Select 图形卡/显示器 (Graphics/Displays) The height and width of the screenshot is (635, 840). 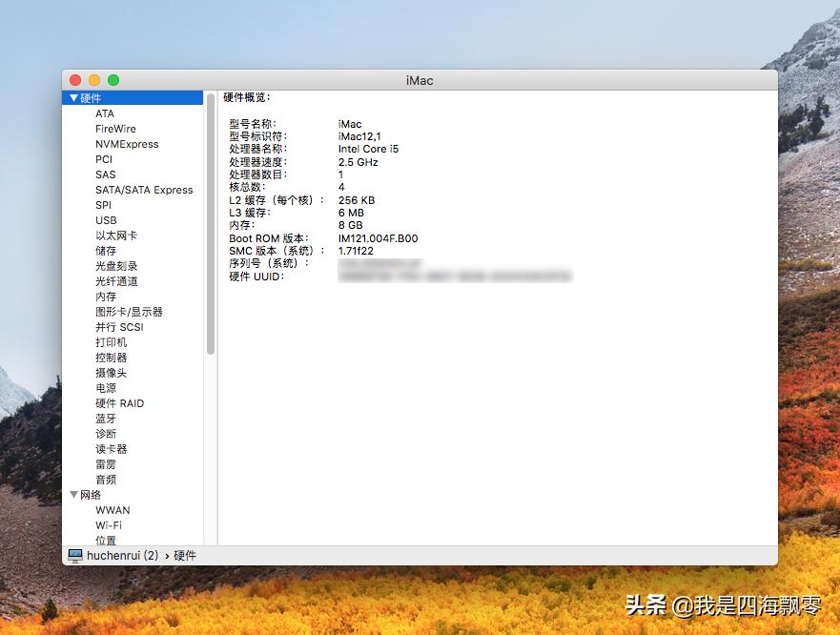pos(128,312)
